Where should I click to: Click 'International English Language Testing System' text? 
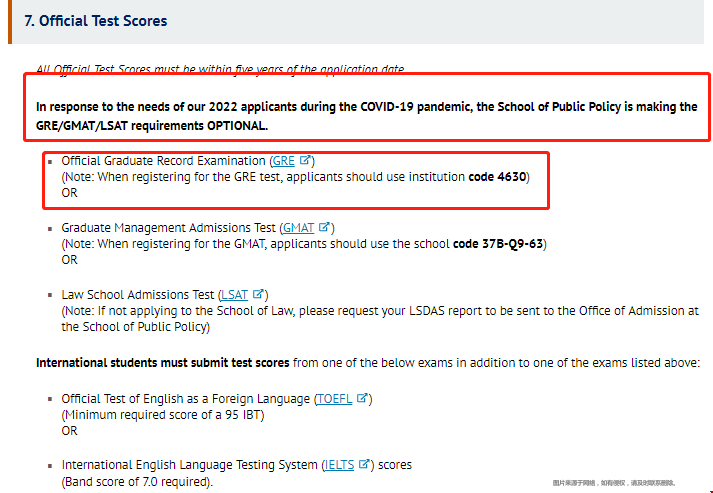coord(190,465)
